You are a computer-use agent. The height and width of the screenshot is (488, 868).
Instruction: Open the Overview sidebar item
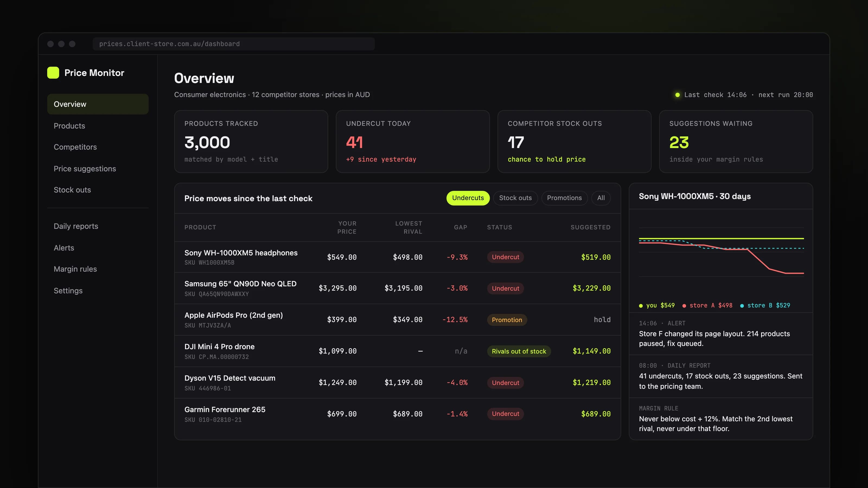98,104
